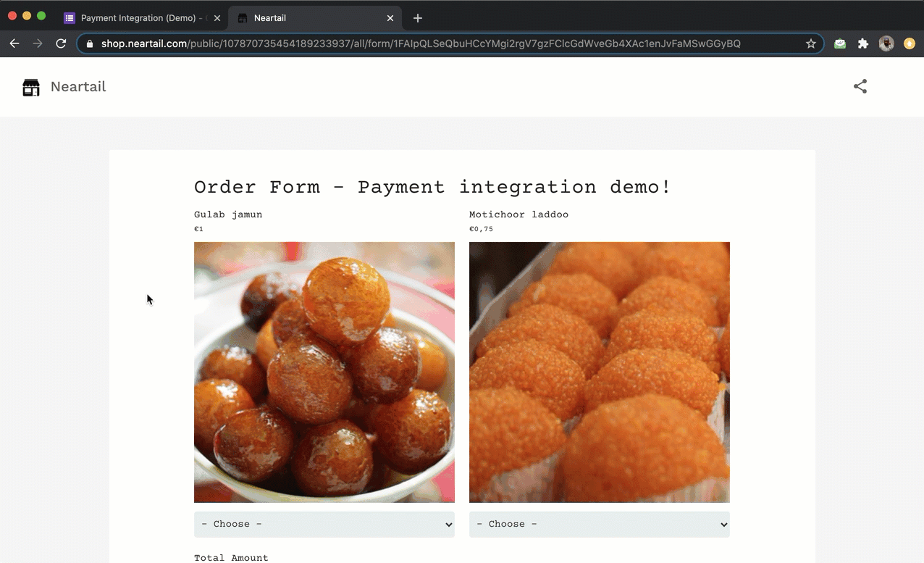Click the back navigation arrow
This screenshot has height=563, width=924.
[14, 43]
